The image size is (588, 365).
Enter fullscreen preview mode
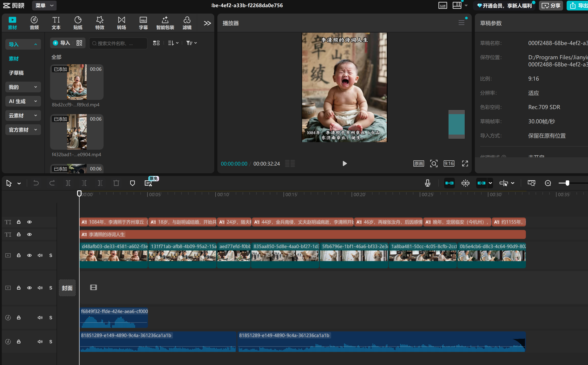pos(465,163)
